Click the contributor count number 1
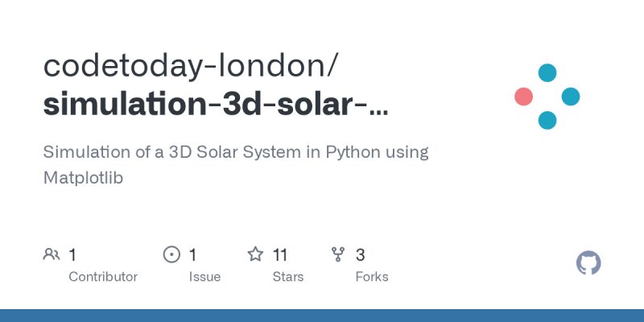Viewport: 644px width, 322px height. (x=72, y=255)
